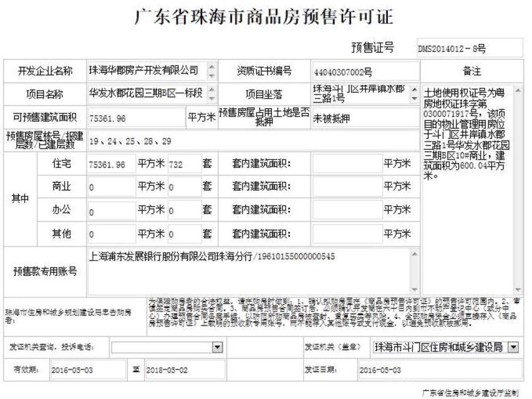This screenshot has width=532, height=399.
Task: Click the up arrow of the 预售款专用账号 text area
Action: coord(415,254)
